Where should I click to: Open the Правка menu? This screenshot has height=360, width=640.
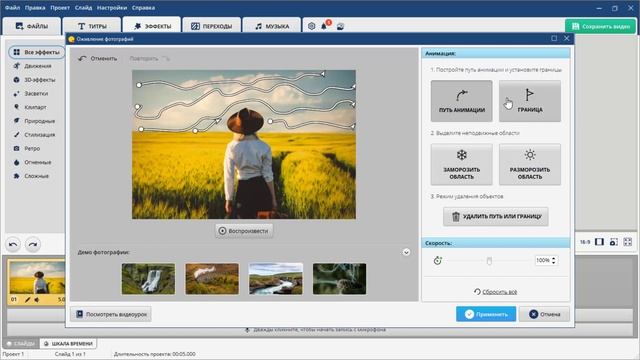click(35, 8)
